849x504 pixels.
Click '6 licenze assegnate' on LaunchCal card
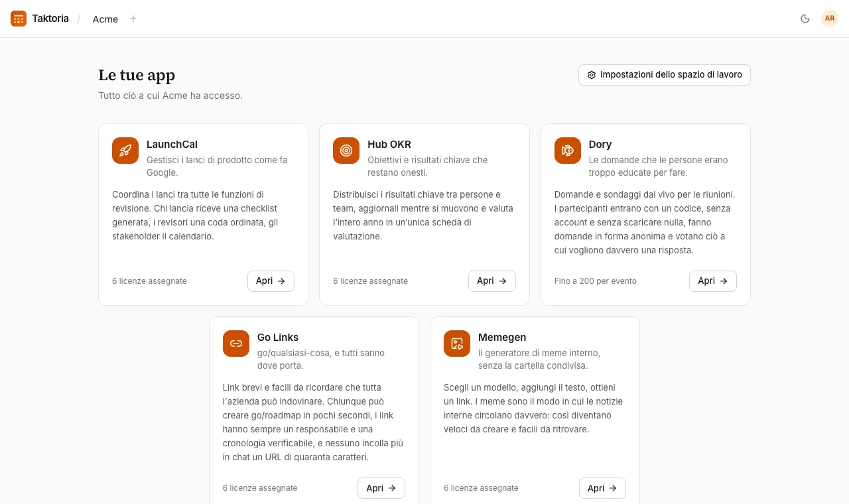click(149, 281)
